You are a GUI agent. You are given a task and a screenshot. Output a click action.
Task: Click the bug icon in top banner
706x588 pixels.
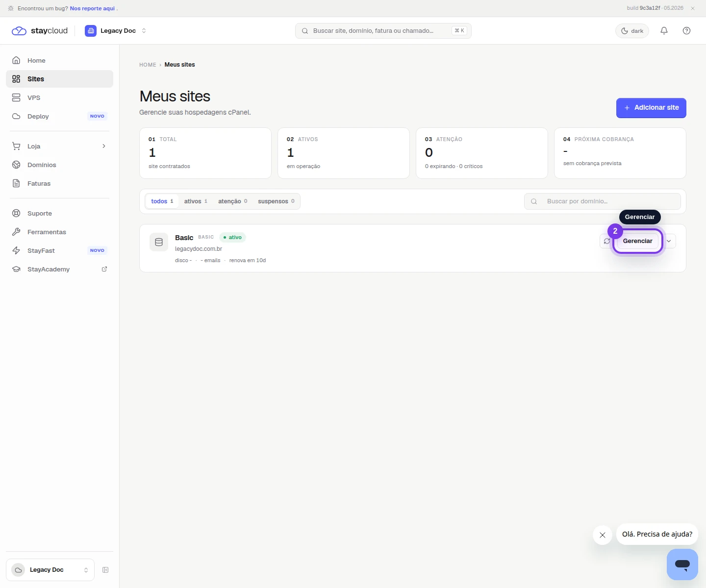pos(11,8)
